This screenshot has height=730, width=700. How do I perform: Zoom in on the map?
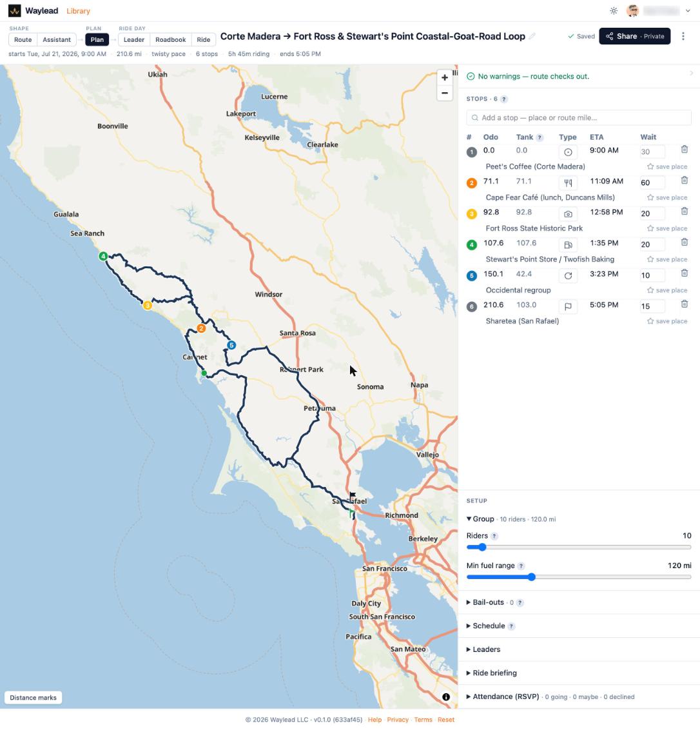click(x=445, y=78)
